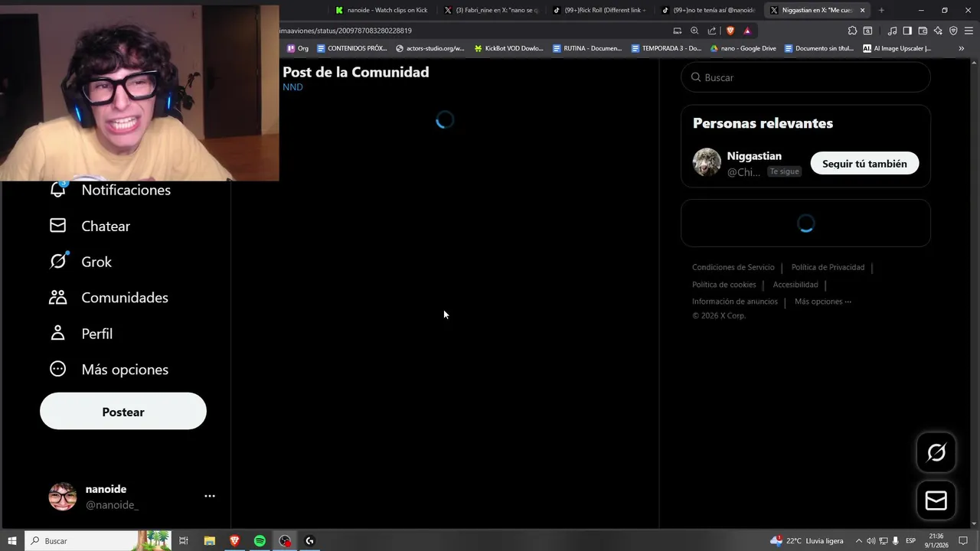
Task: Click the nanoide profile avatar
Action: click(63, 497)
